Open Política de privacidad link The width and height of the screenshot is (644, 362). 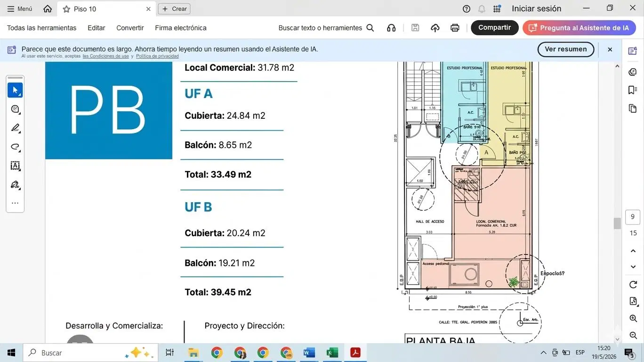coord(157,56)
